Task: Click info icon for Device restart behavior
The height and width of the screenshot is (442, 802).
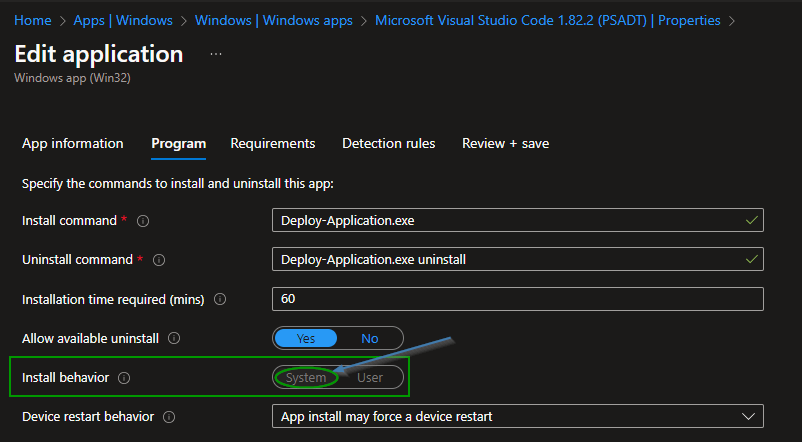Action: click(169, 417)
